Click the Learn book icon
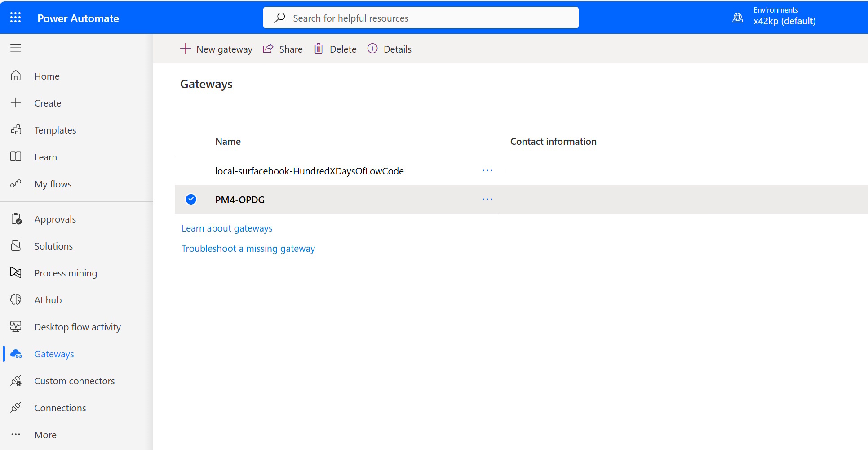Screen dimensions: 868x450 click(16, 156)
